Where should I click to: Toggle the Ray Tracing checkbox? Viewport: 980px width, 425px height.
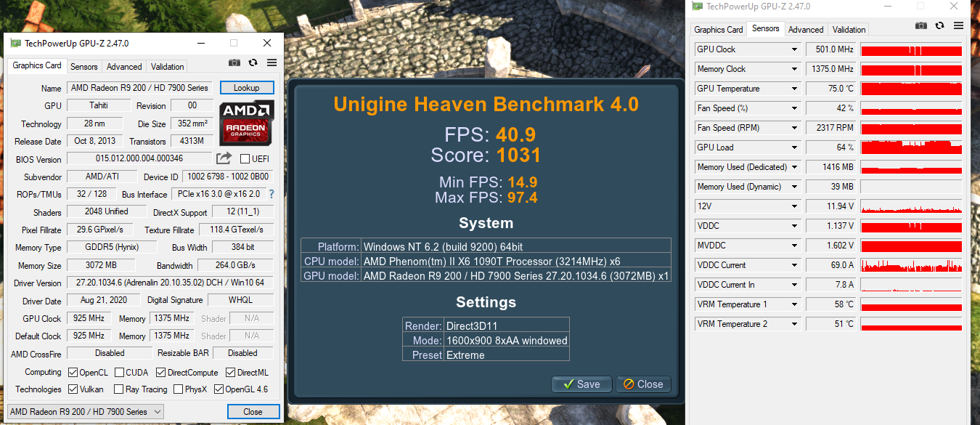pyautogui.click(x=119, y=389)
